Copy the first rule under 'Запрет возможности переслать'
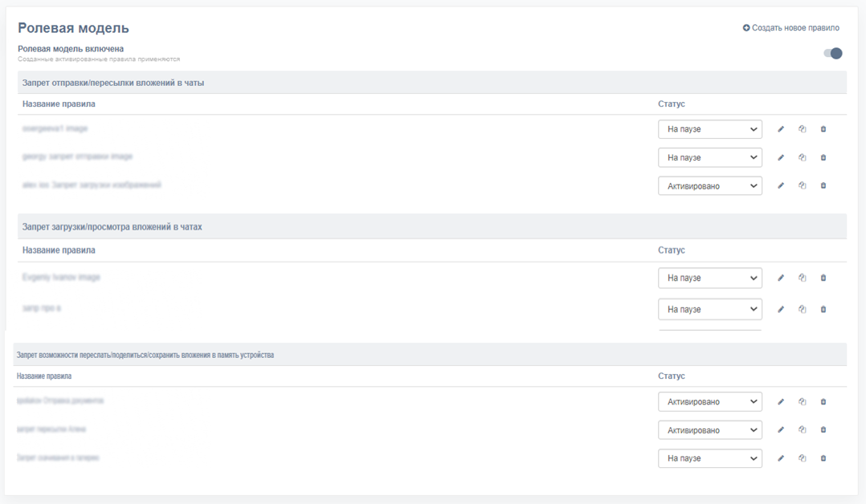 (802, 402)
